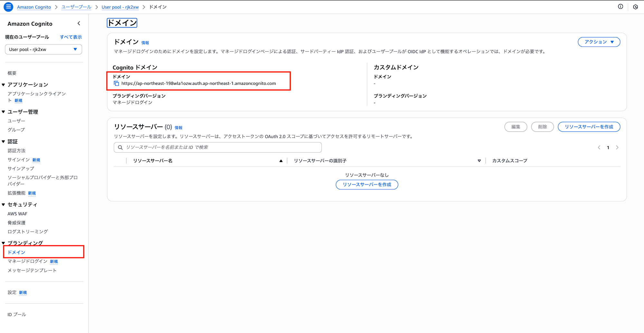Click the 編集 button
The height and width of the screenshot is (333, 644).
click(516, 127)
